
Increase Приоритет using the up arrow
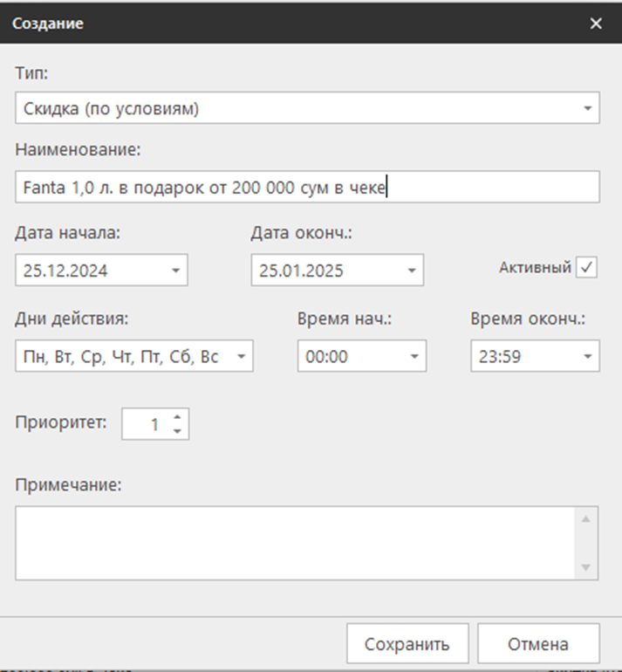point(177,418)
